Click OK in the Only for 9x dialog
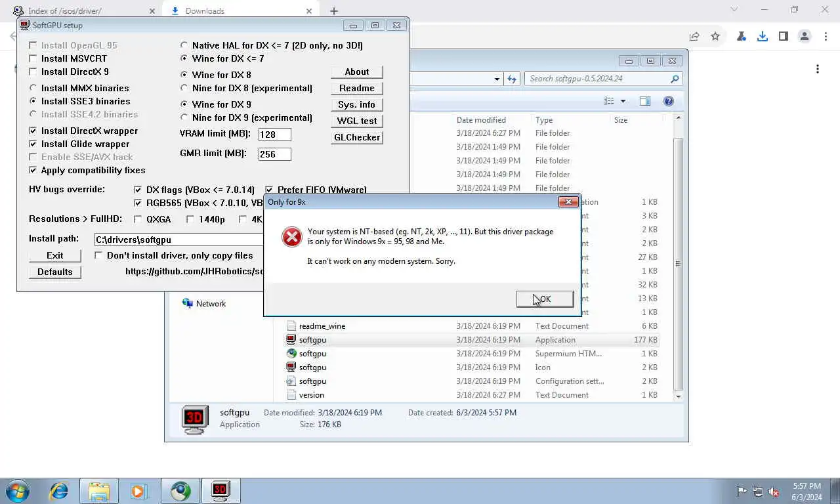The image size is (840, 504). point(545,299)
